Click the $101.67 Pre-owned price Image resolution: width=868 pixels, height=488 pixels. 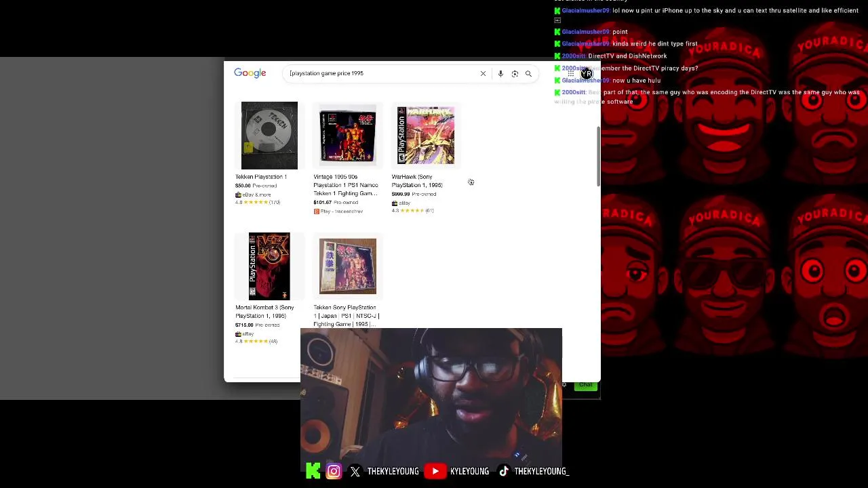(336, 203)
